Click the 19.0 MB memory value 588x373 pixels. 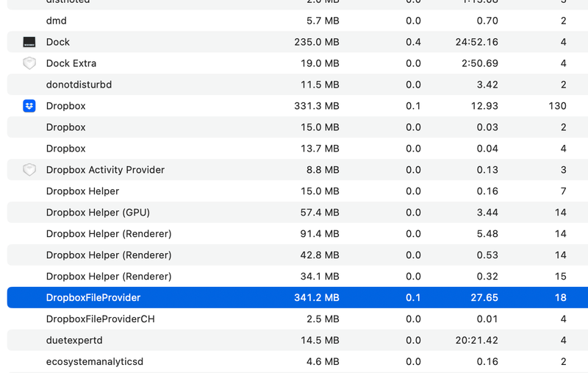point(320,63)
